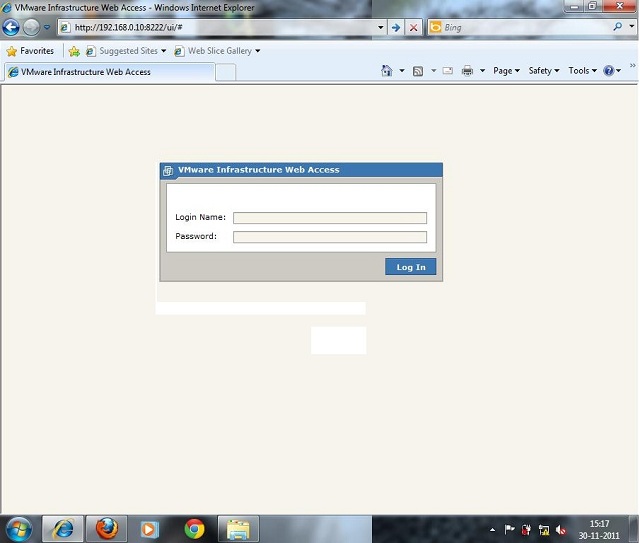Open the Safety menu

point(544,71)
